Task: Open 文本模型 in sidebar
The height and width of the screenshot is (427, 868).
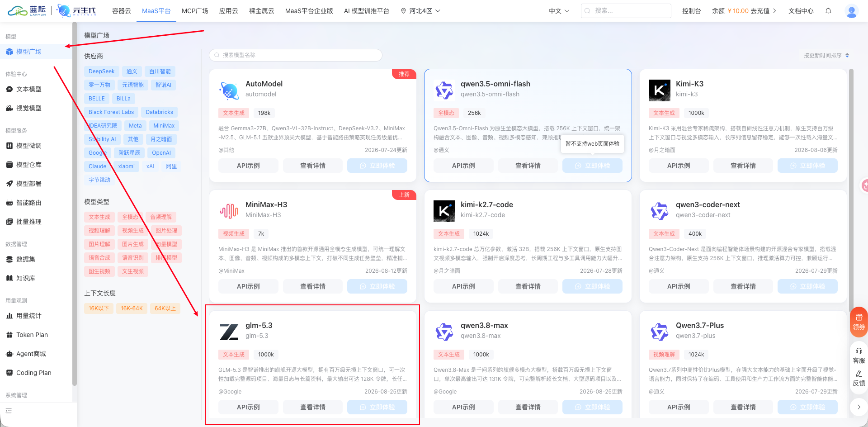Action: pyautogui.click(x=36, y=89)
